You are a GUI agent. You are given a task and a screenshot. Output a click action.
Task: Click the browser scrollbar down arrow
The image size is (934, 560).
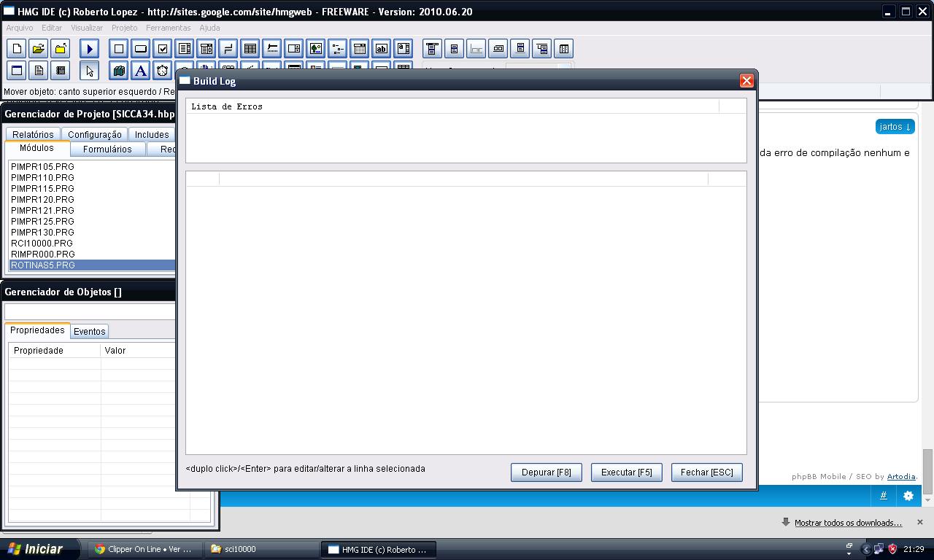[927, 500]
